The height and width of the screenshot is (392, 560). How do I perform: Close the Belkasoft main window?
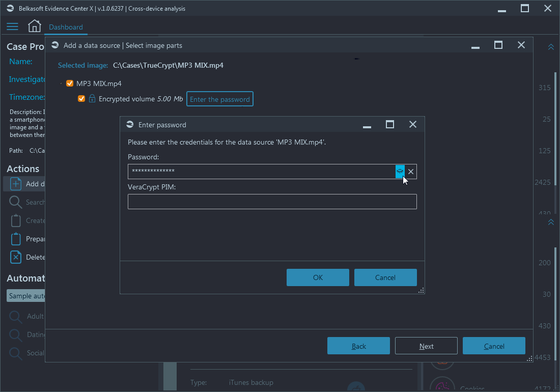547,8
